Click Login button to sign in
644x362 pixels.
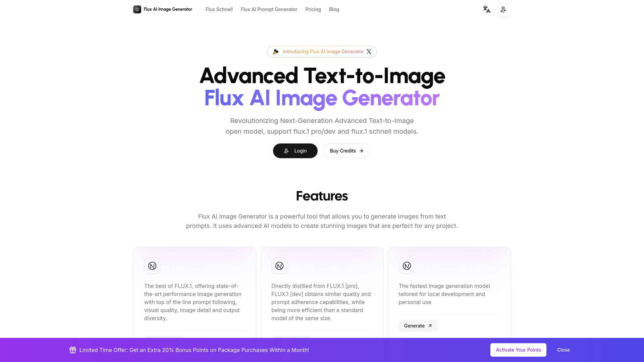(x=295, y=151)
